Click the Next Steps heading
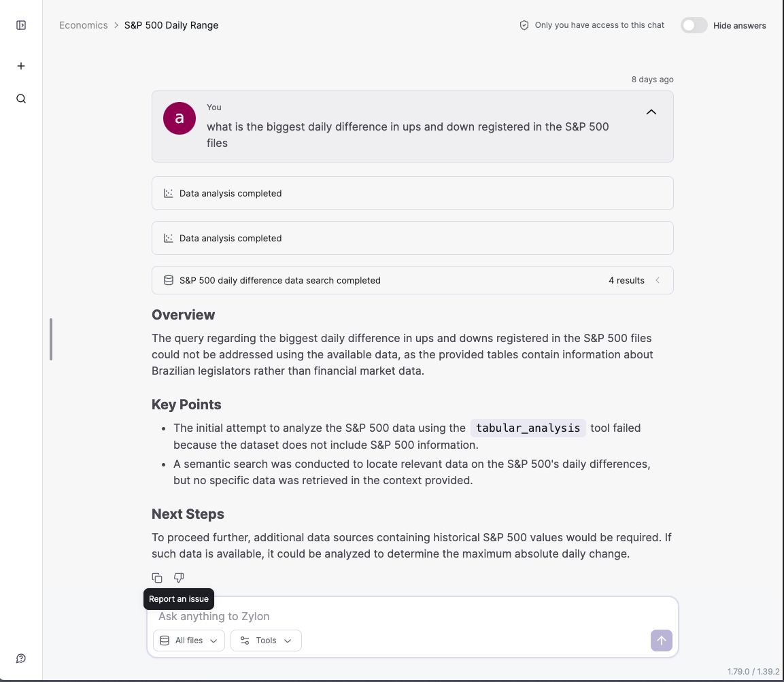This screenshot has width=784, height=682. coord(188,514)
